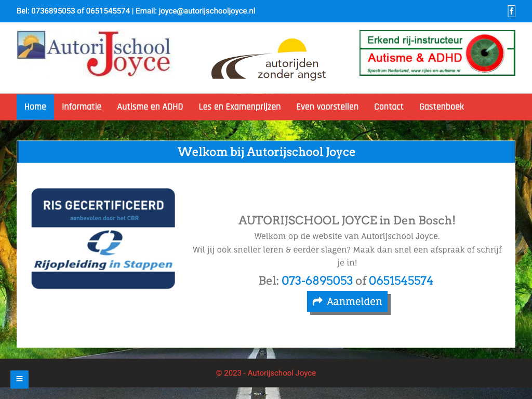Click the RIS Gecertificeerd badge image
The image size is (532, 399).
103,238
